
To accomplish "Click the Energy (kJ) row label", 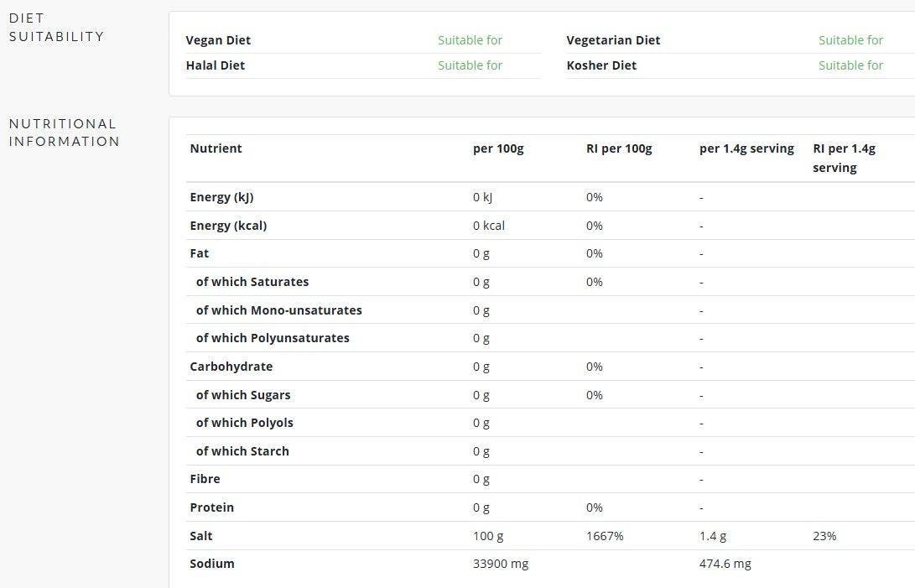I will point(221,197).
